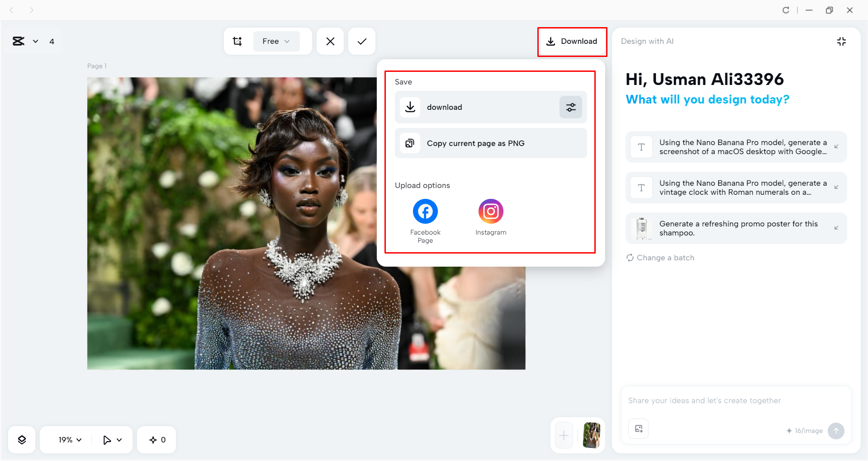Viewport: 868px width, 461px height.
Task: Click the Download button in top bar
Action: pos(572,42)
